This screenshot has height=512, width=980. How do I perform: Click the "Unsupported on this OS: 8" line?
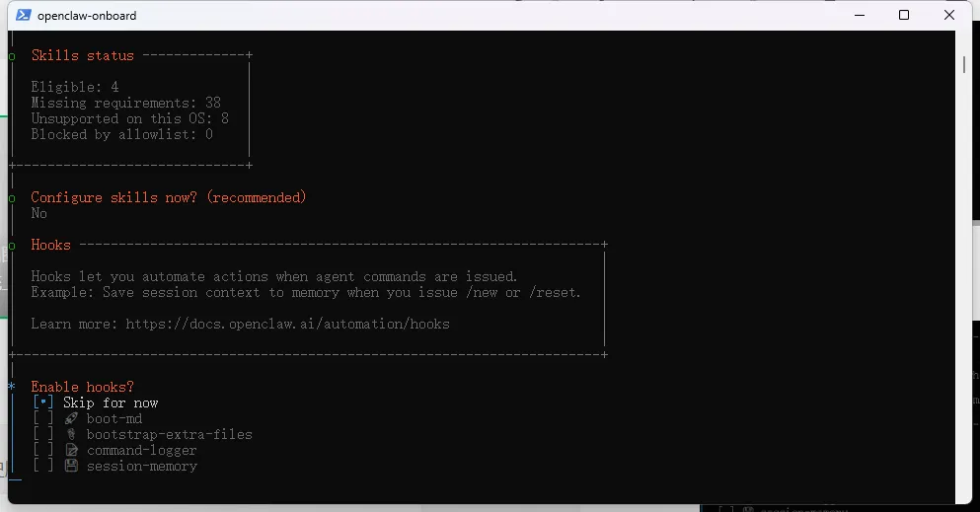pyautogui.click(x=130, y=118)
